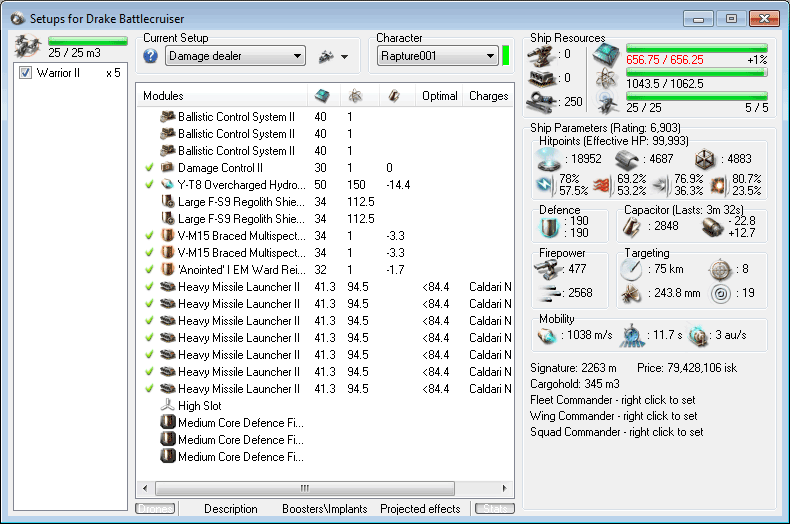This screenshot has height=524, width=790.
Task: Click the volley damage icon showing 2568
Action: [550, 293]
